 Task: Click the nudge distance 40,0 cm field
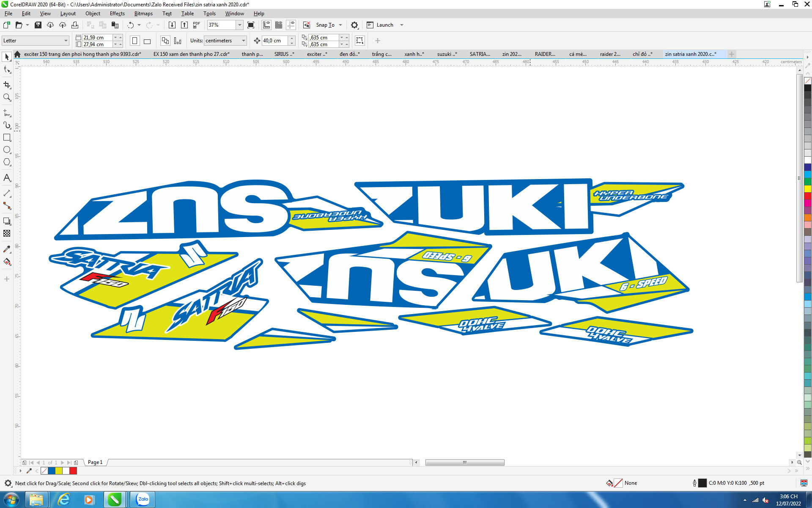(274, 41)
